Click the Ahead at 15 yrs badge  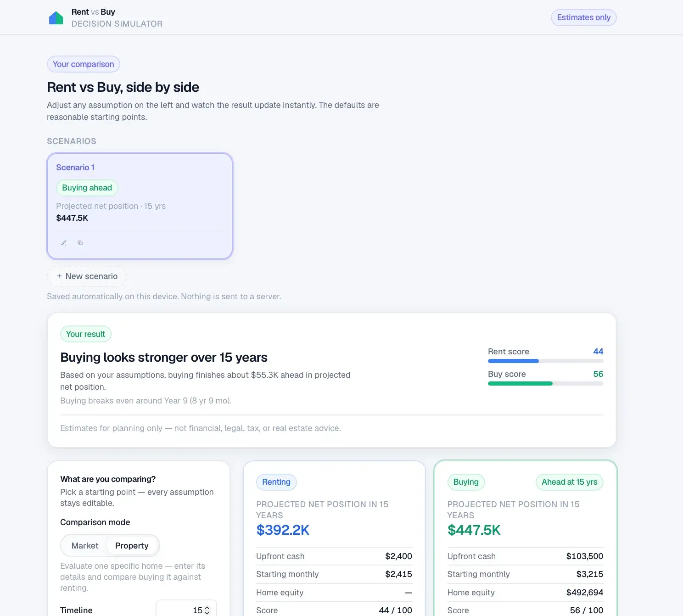click(569, 482)
